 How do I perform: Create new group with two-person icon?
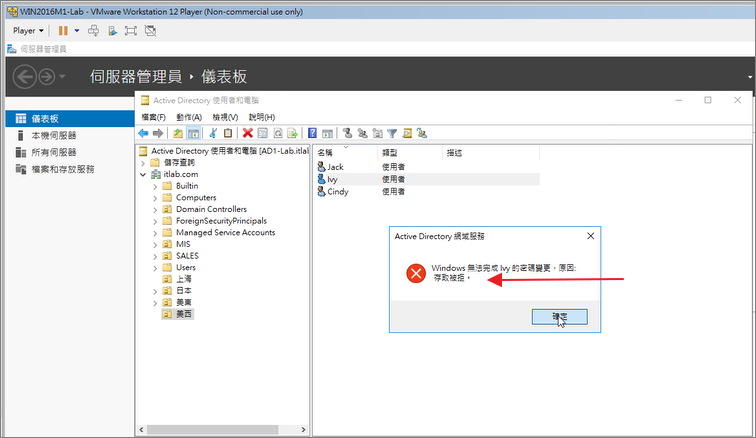(x=363, y=133)
